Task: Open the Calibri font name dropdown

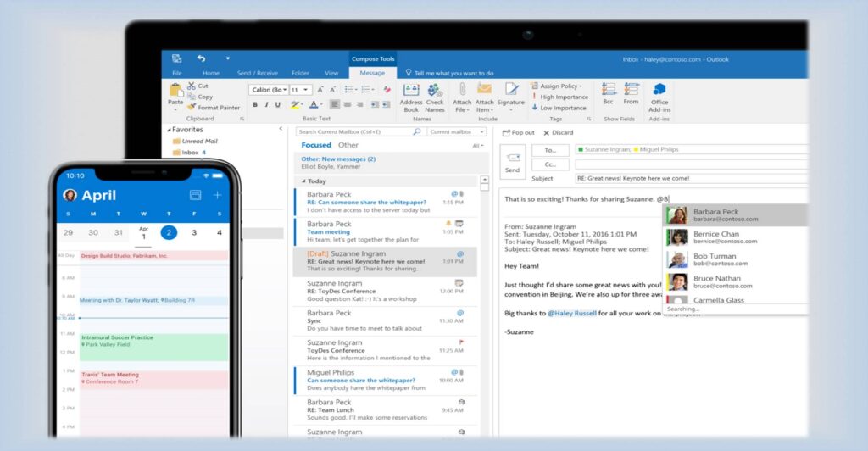Action: tap(285, 90)
